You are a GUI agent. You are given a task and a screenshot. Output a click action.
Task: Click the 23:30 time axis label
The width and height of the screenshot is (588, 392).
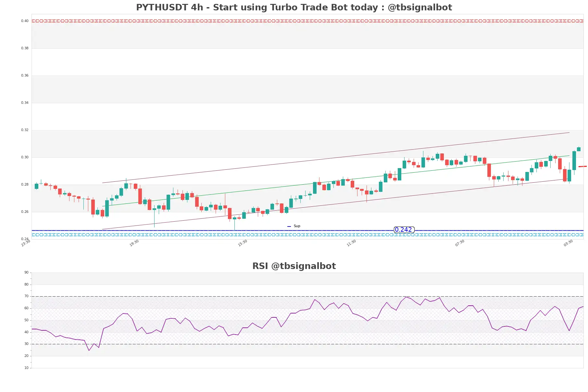pos(26,243)
